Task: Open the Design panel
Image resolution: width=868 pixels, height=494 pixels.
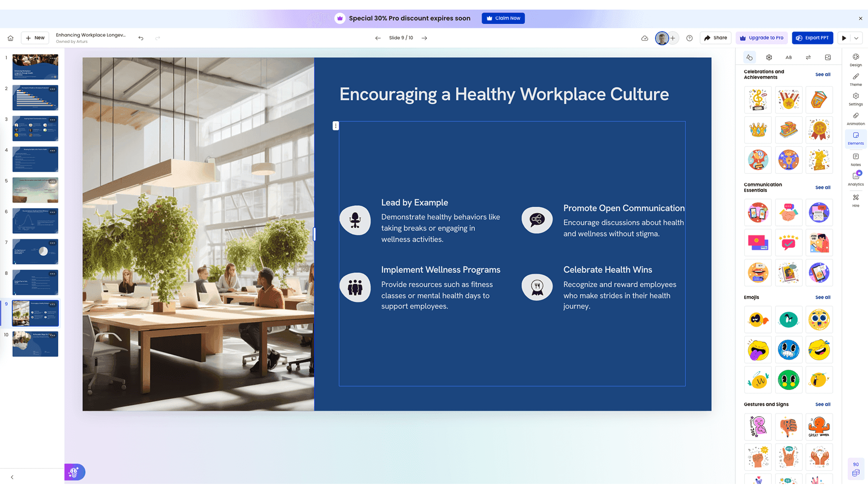Action: click(x=856, y=60)
